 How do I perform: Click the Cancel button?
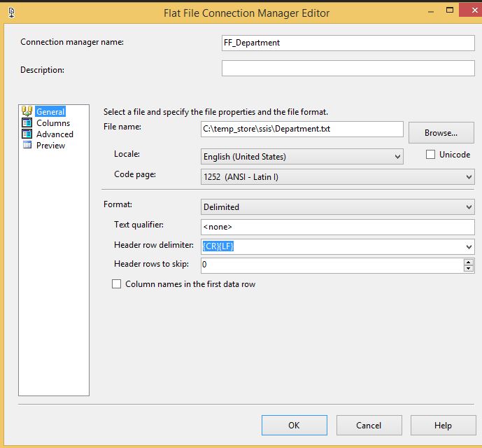pyautogui.click(x=369, y=425)
